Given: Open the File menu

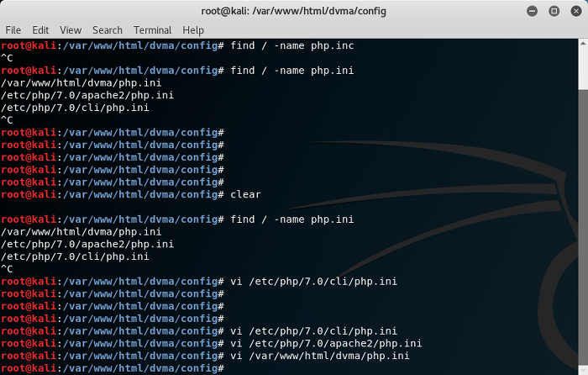Looking at the screenshot, I should 13,30.
